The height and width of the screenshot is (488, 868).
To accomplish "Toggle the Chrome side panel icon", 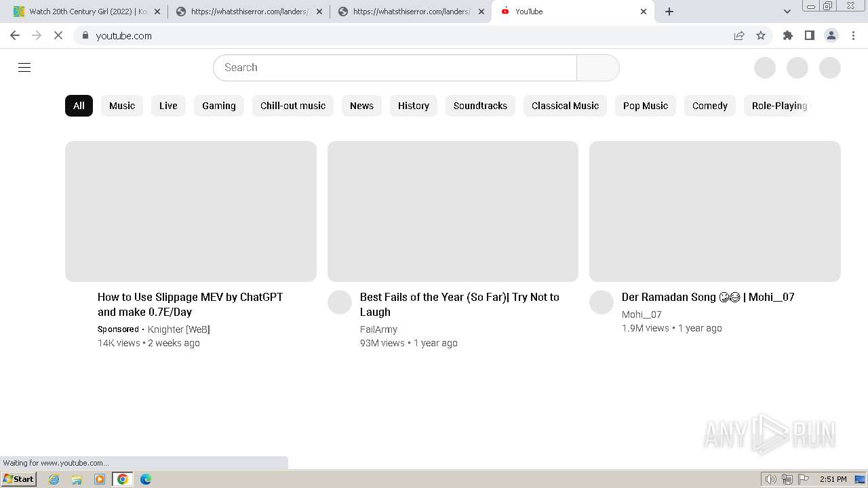I will pos(810,35).
